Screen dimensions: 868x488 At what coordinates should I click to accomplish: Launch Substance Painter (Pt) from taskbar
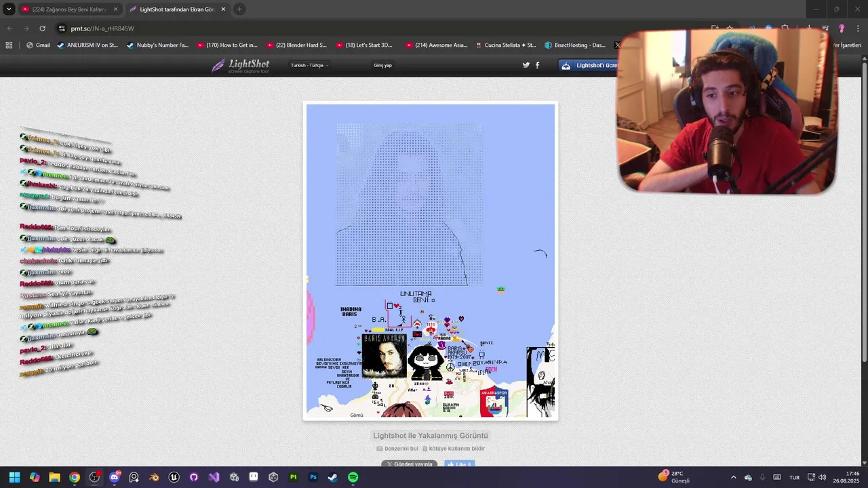pyautogui.click(x=294, y=477)
